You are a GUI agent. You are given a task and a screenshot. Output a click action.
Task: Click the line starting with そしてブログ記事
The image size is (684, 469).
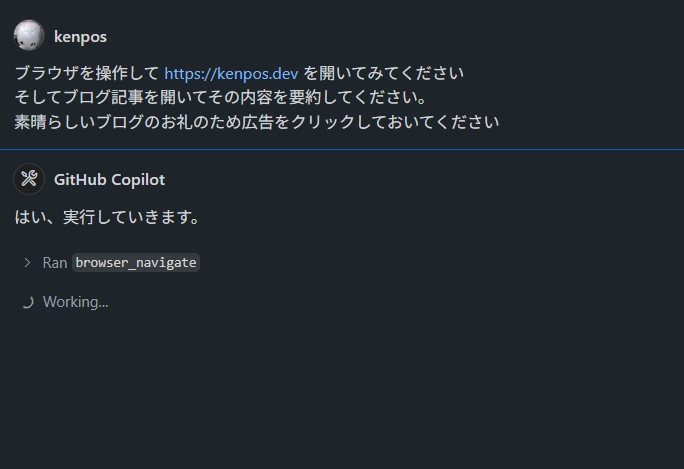point(221,97)
